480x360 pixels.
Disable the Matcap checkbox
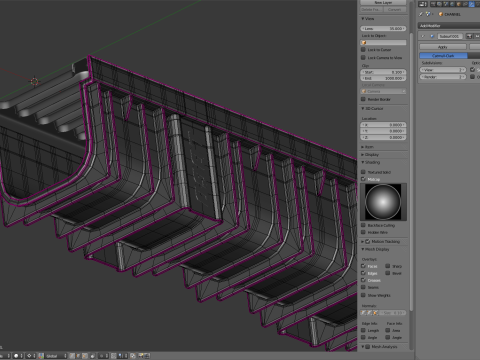click(363, 179)
